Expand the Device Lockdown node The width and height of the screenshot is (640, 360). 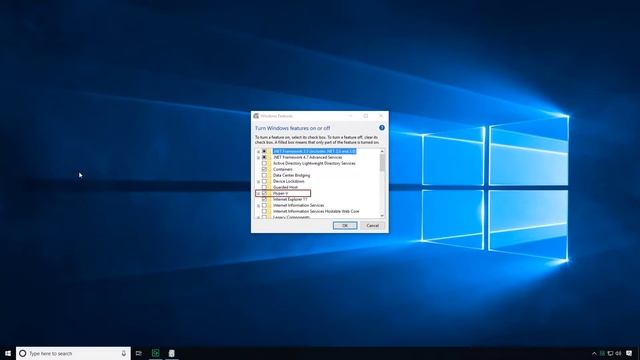[x=258, y=182]
